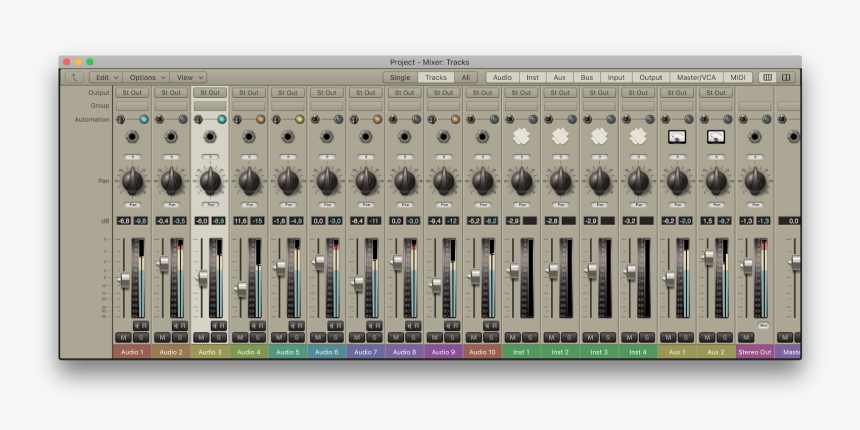Click the Audio 6 input jack icon
Screen dimensions: 860x430
(327, 137)
